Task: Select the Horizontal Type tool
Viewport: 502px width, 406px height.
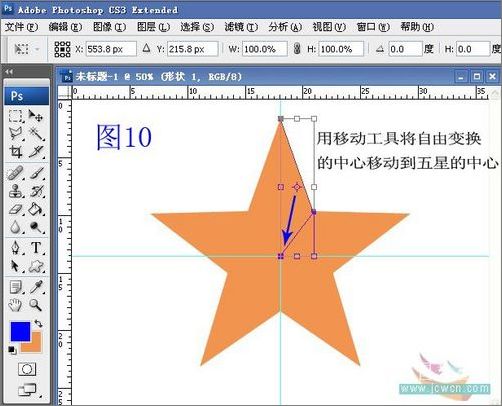Action: (x=36, y=248)
